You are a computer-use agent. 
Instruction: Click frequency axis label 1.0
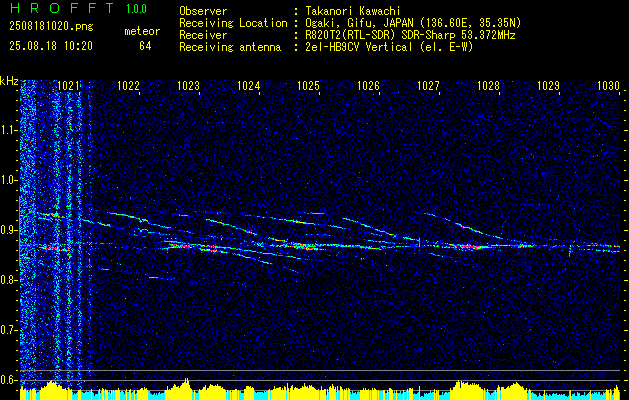[9, 180]
